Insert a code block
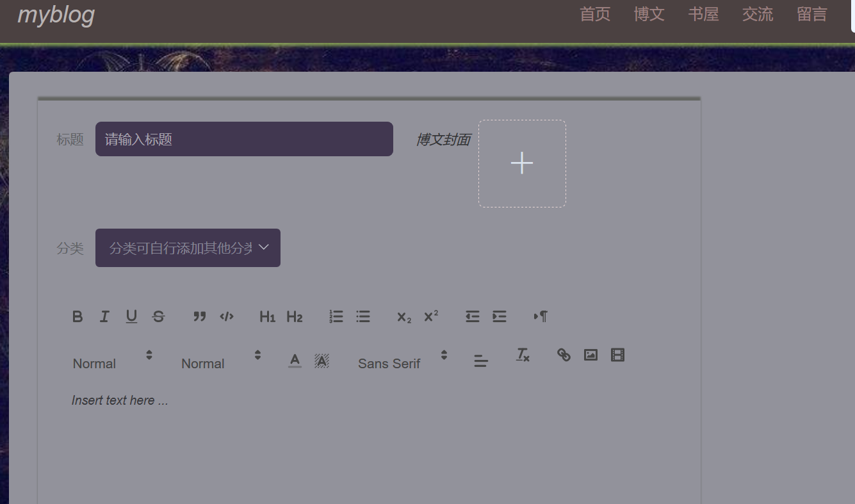855x504 pixels. click(226, 316)
